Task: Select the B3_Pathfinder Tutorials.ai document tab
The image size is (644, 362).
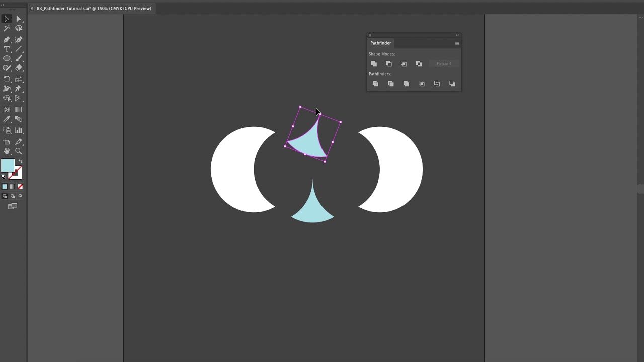Action: 94,9
